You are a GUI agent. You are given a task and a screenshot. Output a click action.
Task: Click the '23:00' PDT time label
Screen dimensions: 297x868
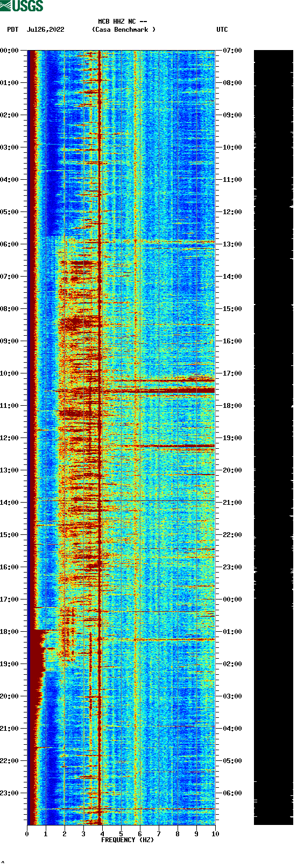pos(9,793)
